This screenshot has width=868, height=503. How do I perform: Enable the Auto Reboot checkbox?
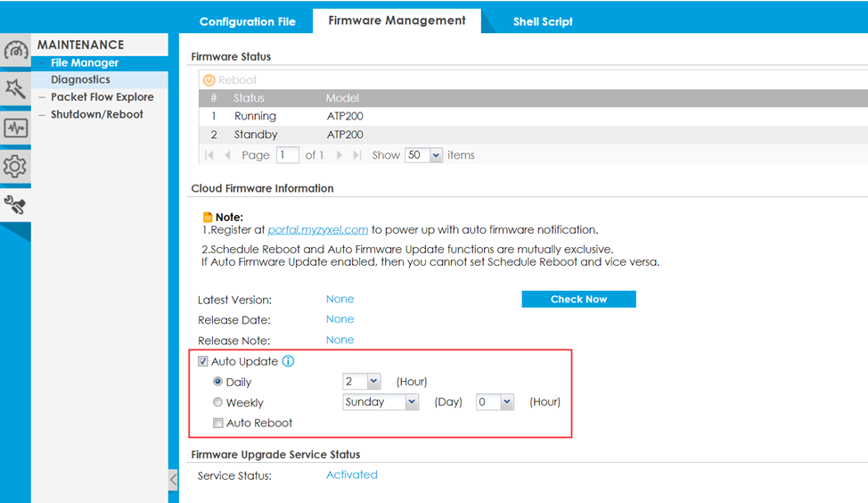218,423
